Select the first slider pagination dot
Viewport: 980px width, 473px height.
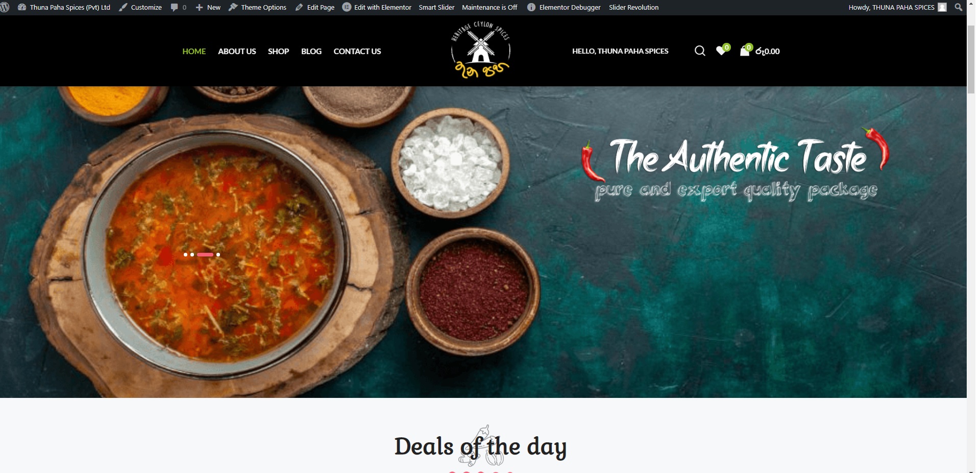[x=185, y=254]
